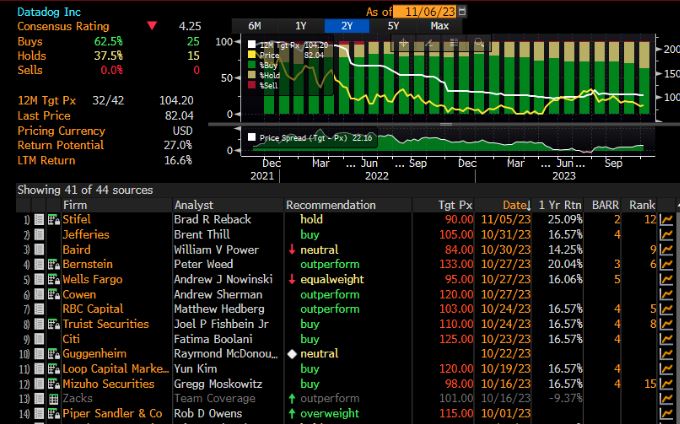This screenshot has width=680, height=424.
Task: Switch the chart to the Max range
Action: tap(439, 26)
